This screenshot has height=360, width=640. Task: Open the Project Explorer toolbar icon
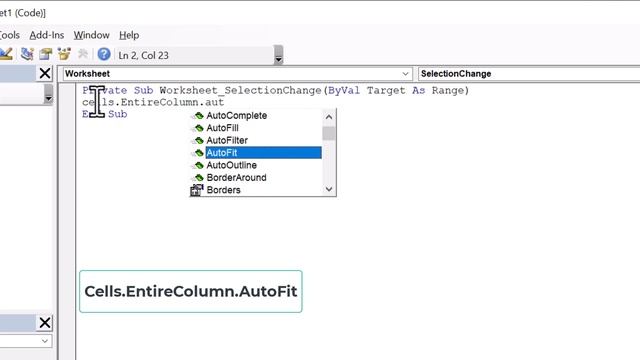27,54
